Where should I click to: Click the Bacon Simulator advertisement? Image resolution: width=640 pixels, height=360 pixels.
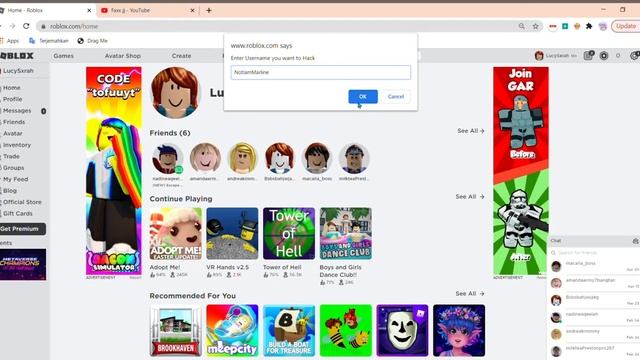tap(114, 171)
